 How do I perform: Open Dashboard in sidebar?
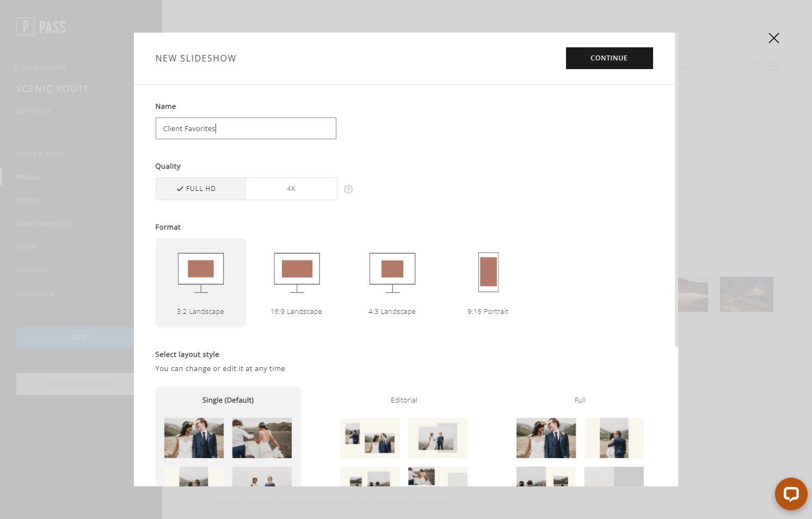pos(35,294)
